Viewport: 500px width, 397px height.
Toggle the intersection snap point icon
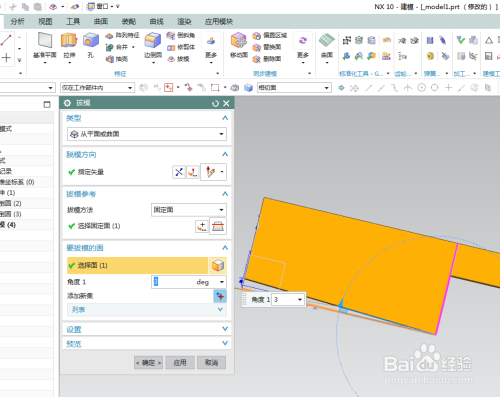408,88
